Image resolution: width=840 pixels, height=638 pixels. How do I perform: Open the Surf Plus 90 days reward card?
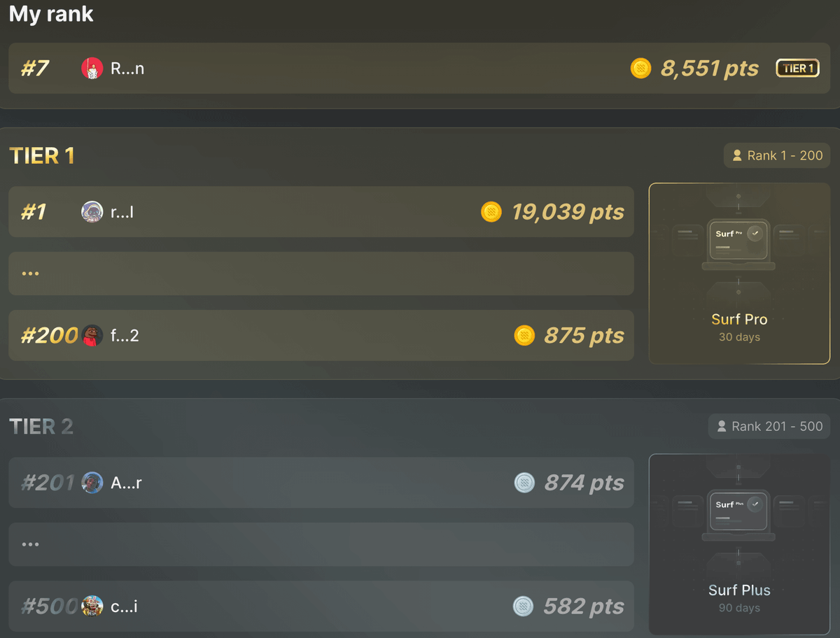(x=739, y=544)
